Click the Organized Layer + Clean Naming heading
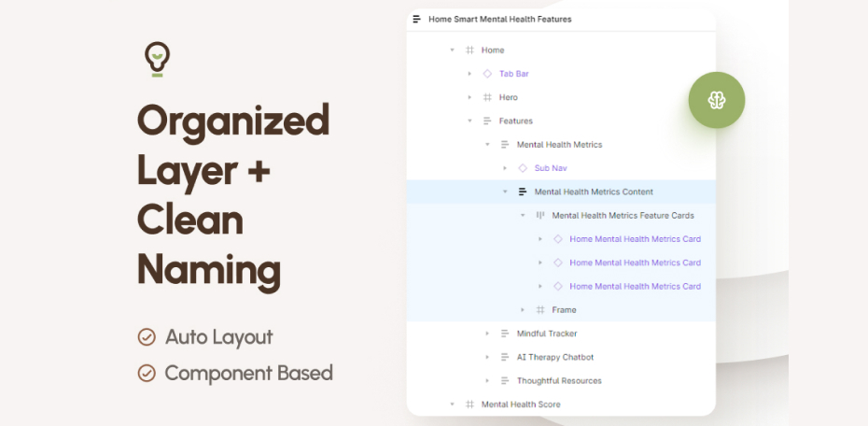868x426 pixels. [x=233, y=195]
